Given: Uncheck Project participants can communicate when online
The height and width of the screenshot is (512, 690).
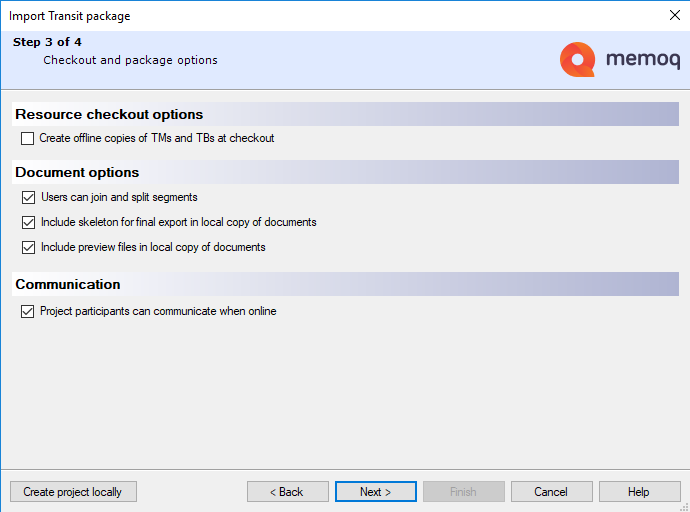Looking at the screenshot, I should (x=28, y=311).
